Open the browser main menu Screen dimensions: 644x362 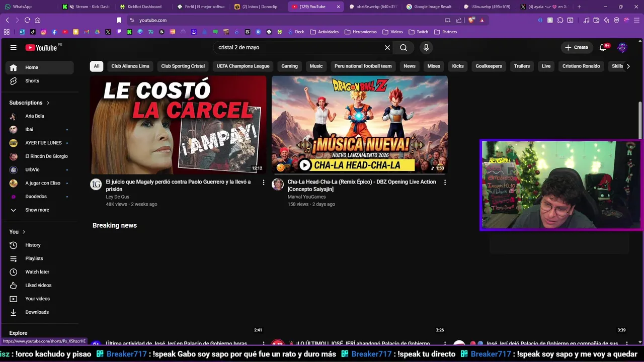tap(636, 20)
